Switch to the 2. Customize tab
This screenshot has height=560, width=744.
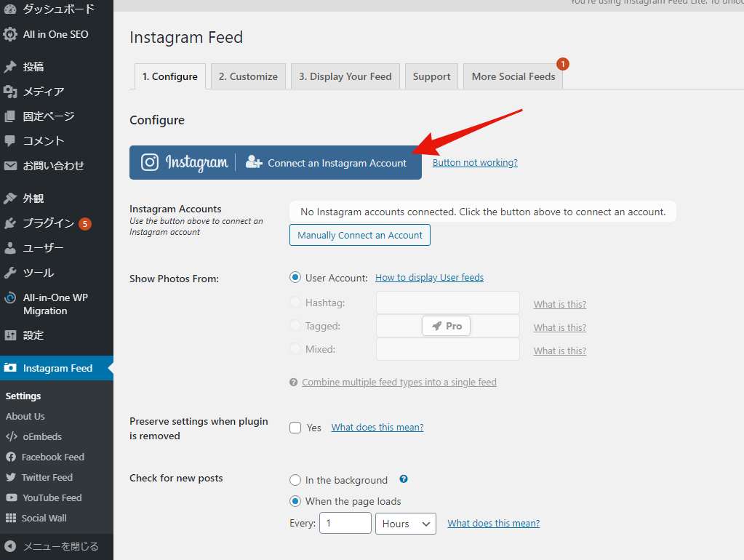tap(248, 76)
